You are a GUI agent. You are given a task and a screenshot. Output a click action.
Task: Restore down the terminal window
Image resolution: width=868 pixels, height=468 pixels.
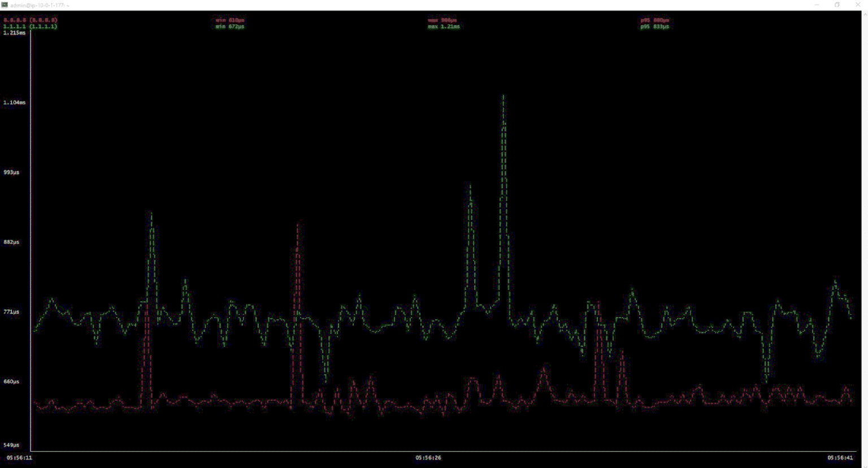click(837, 5)
